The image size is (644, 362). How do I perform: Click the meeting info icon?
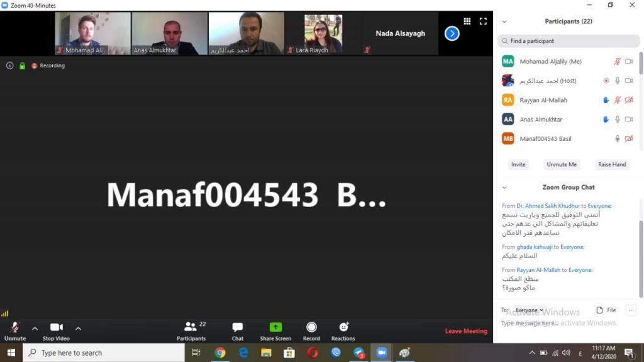(x=9, y=65)
